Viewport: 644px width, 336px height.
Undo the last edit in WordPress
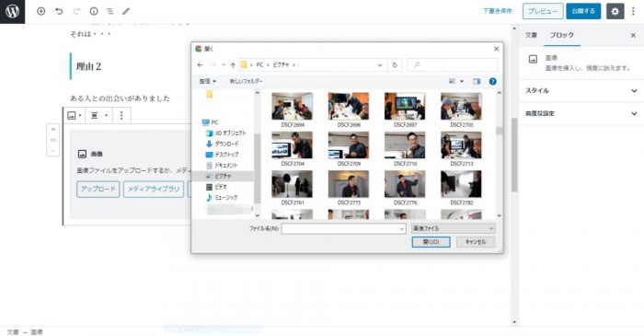(59, 11)
